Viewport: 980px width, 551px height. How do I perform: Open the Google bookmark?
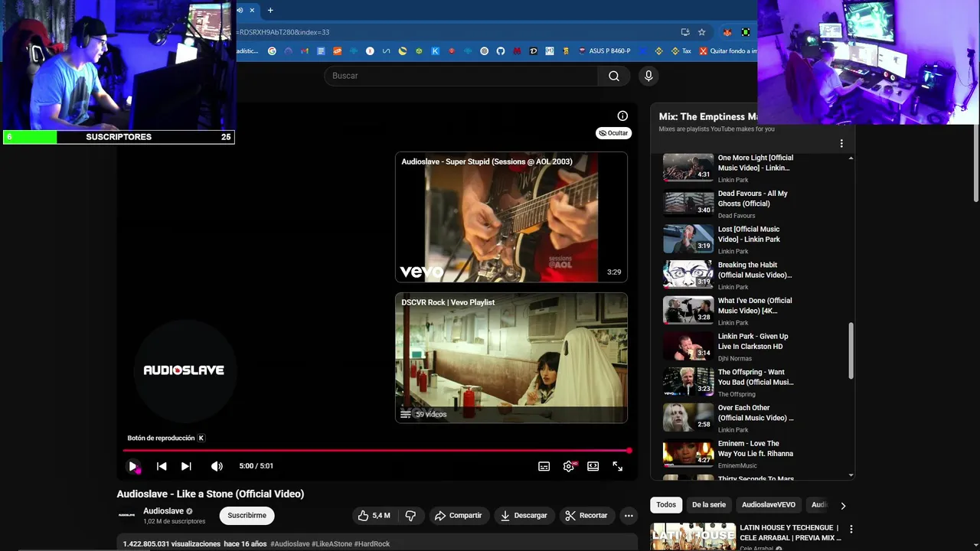(x=272, y=51)
